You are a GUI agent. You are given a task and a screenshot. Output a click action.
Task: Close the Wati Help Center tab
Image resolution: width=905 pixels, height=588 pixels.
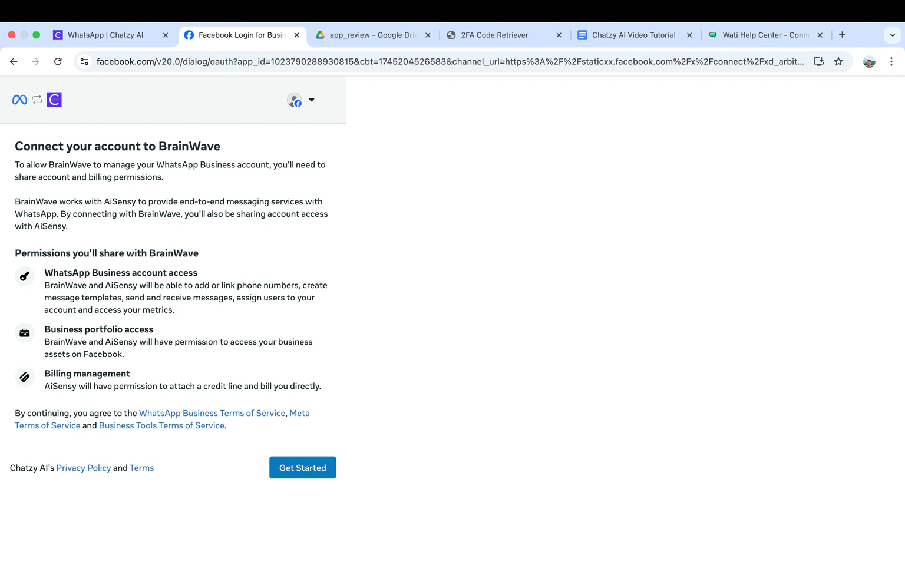click(820, 35)
